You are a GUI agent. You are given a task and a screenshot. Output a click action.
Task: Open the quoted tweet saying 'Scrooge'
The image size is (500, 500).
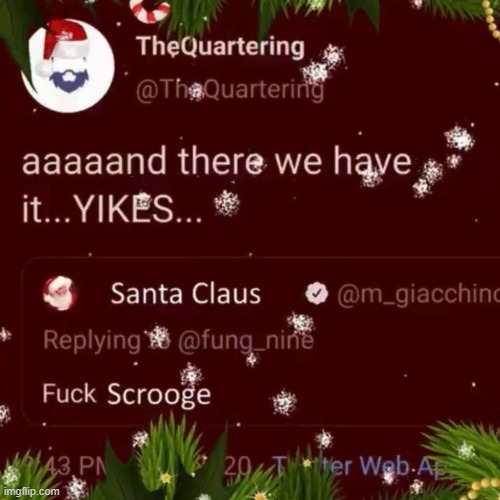coord(260,341)
